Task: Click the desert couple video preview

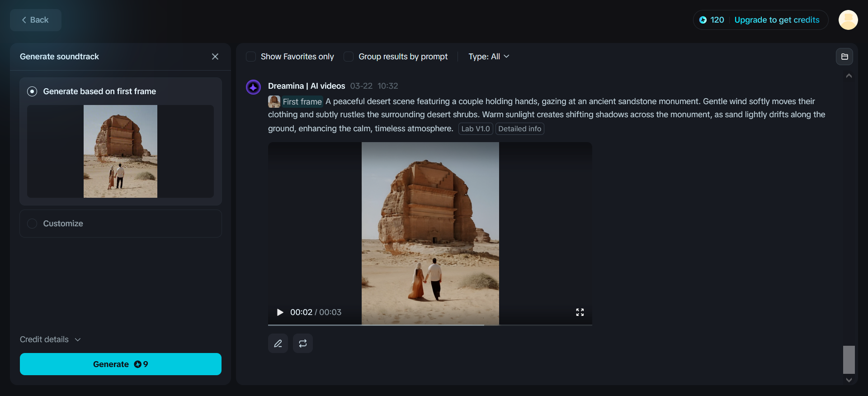Action: 430,234
